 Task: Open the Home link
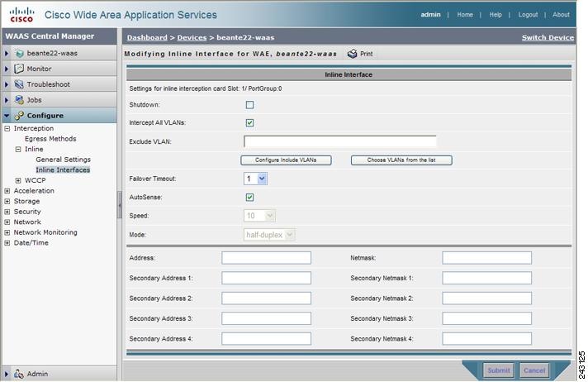point(465,15)
